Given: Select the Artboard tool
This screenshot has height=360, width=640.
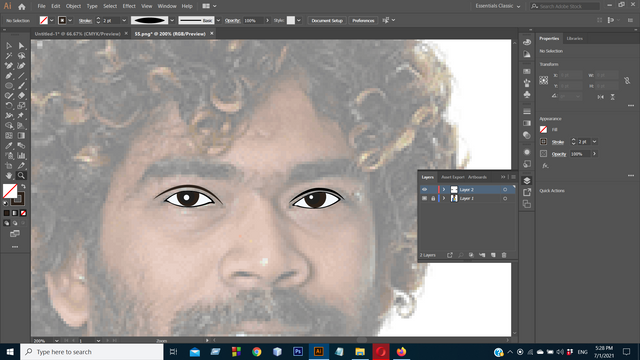Looking at the screenshot, I should click(x=9, y=166).
